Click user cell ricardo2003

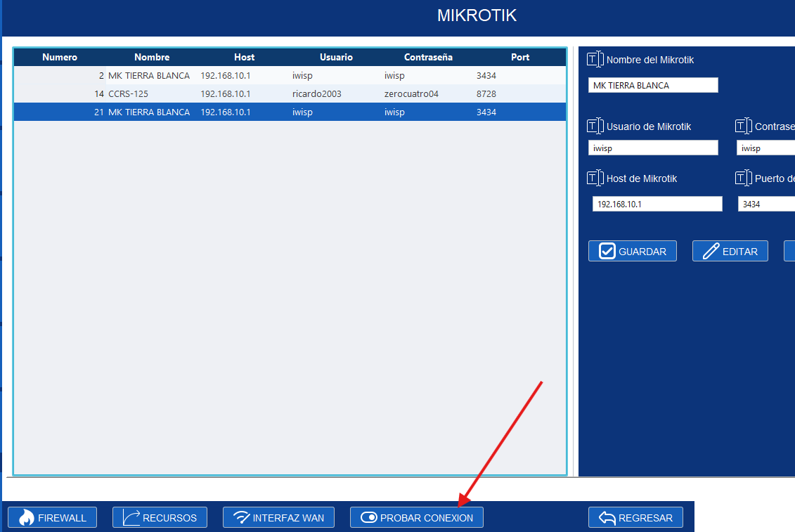(x=317, y=94)
